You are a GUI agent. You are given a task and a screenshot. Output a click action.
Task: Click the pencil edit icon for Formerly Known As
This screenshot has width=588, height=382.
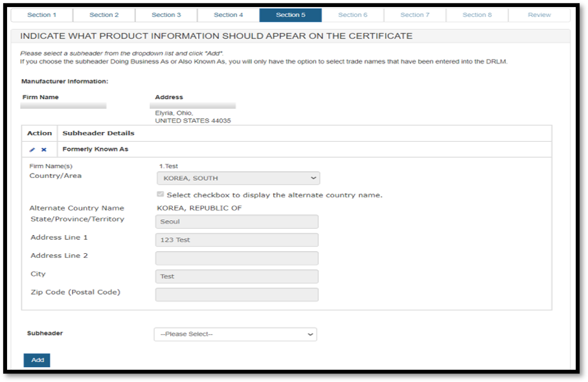(x=32, y=150)
